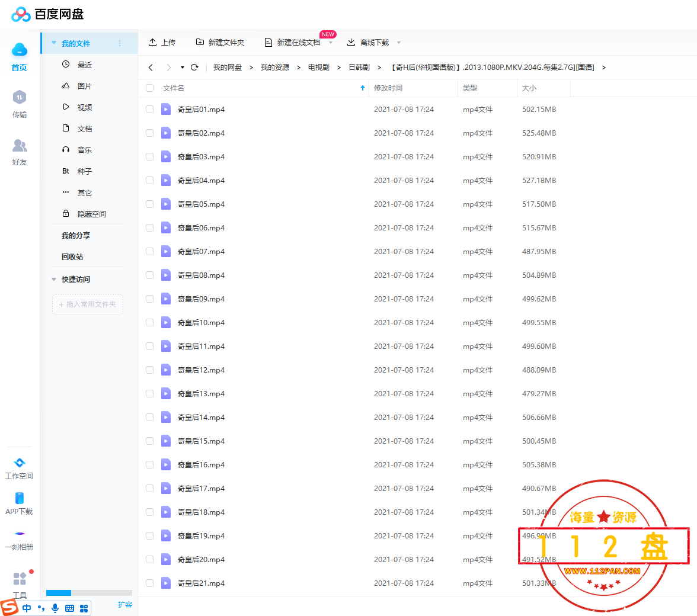Select 文档 in the sidebar

pyautogui.click(x=84, y=129)
